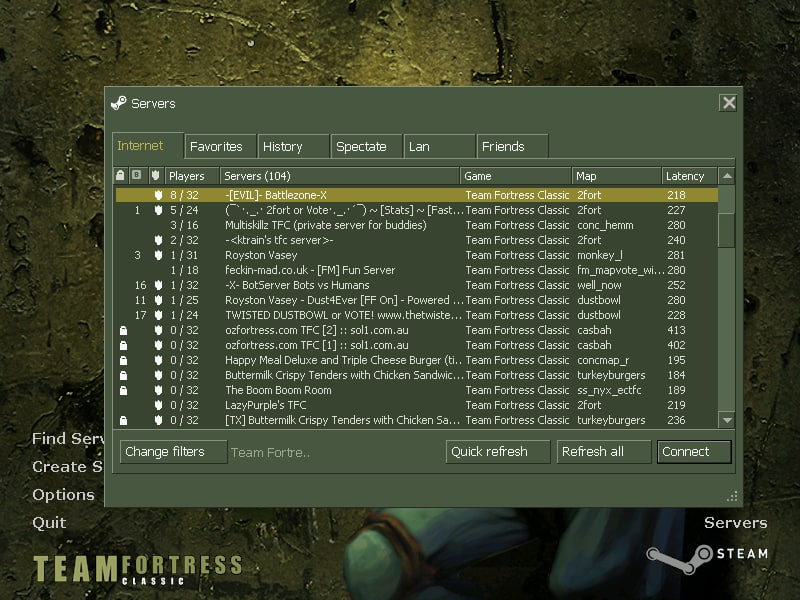Click map name concmap_r
800x600 pixels.
point(603,360)
